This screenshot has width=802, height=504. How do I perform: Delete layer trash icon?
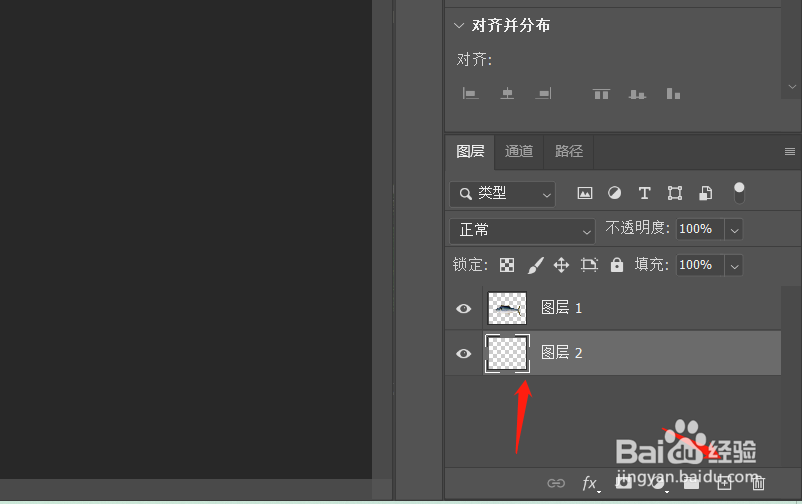pos(759,484)
